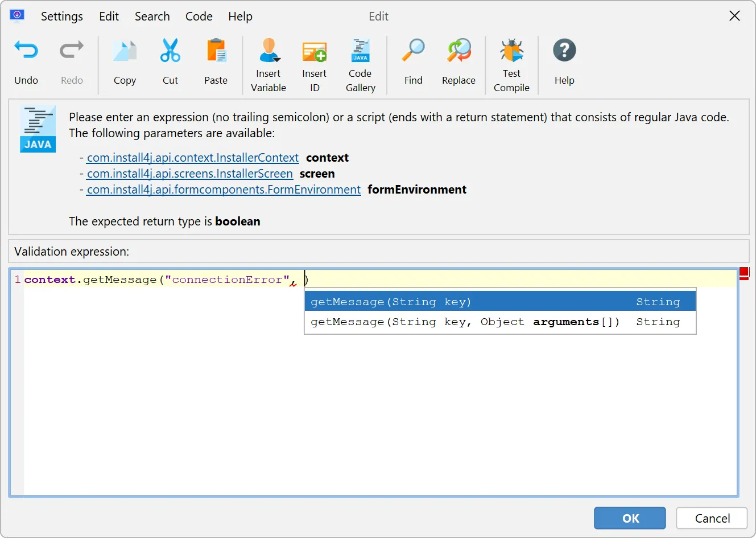Open the Replace tool
756x538 pixels.
[458, 62]
